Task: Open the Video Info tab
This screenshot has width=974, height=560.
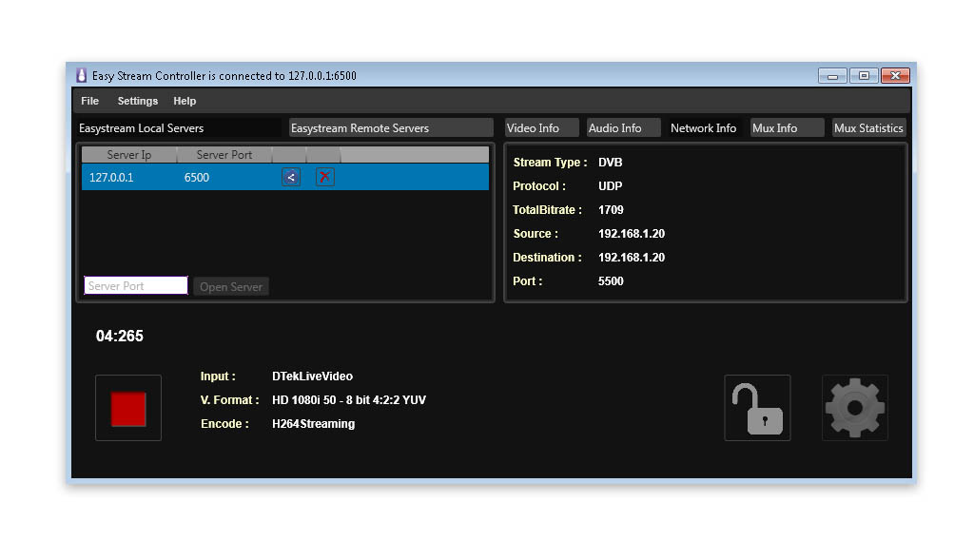Action: tap(541, 128)
